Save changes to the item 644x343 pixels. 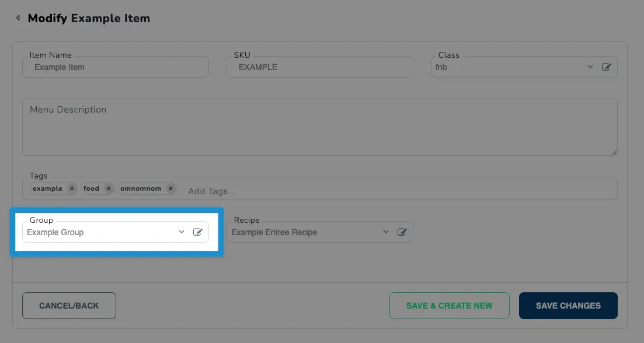(x=568, y=306)
